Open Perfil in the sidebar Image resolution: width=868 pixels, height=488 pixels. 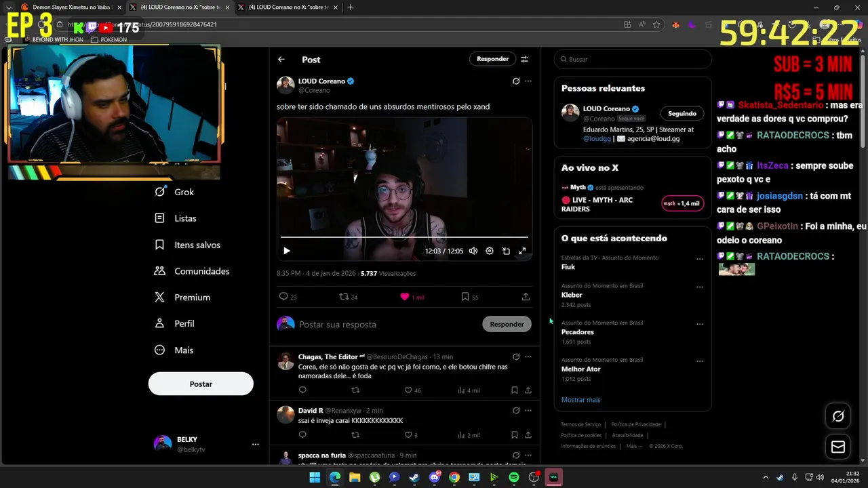click(175, 324)
